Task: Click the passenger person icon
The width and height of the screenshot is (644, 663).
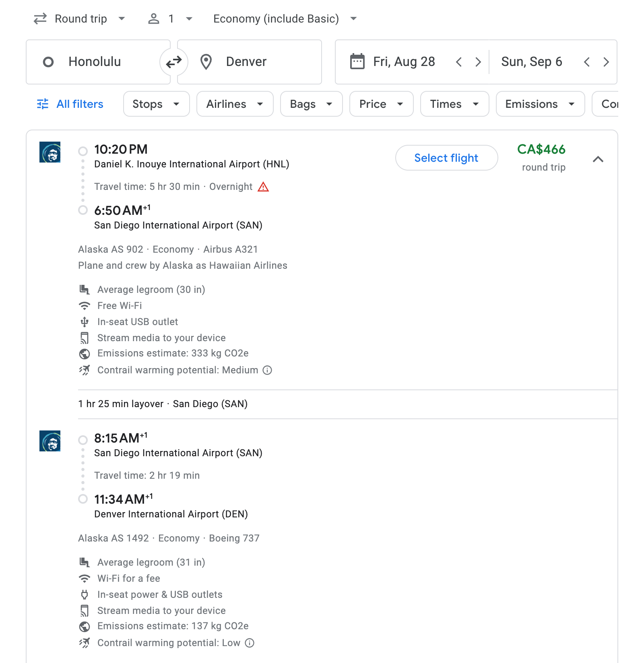Action: (x=154, y=19)
